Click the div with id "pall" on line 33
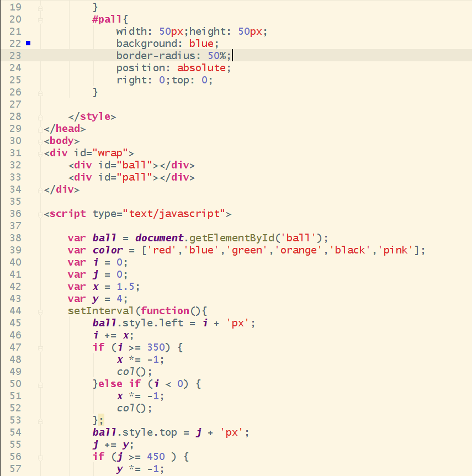Screen dimensions: 472x476 pyautogui.click(x=131, y=177)
